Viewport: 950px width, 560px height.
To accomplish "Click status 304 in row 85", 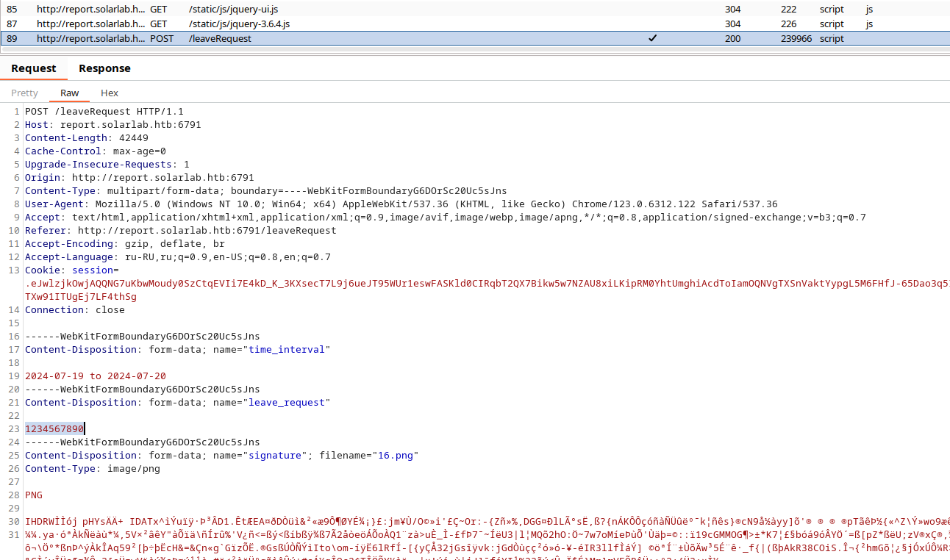I will click(732, 9).
